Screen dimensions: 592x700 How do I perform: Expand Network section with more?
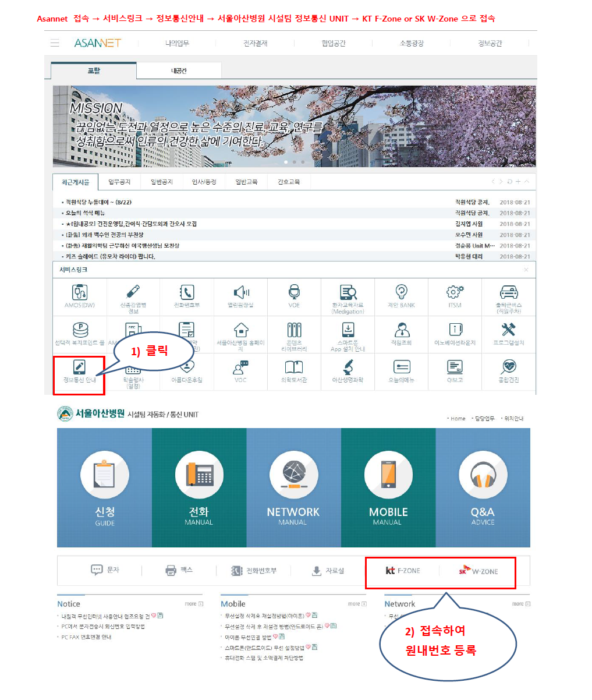521,604
